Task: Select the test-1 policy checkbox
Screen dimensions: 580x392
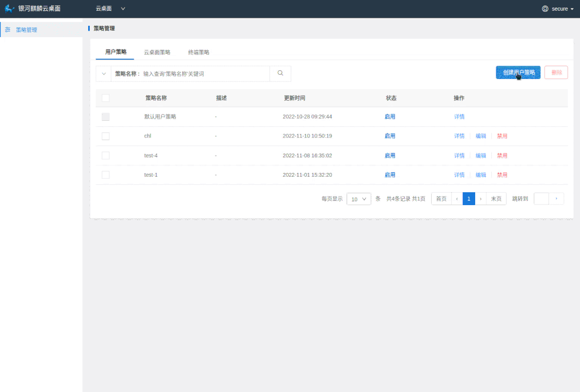Action: (105, 175)
